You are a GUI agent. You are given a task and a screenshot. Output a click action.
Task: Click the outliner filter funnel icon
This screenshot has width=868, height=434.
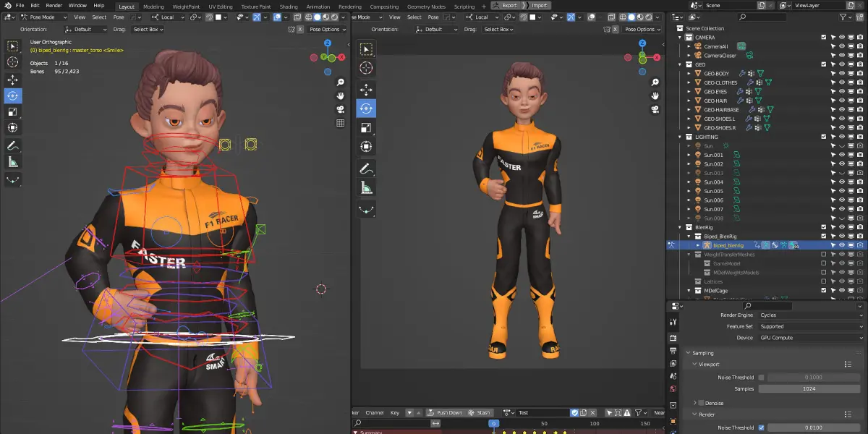(x=841, y=17)
